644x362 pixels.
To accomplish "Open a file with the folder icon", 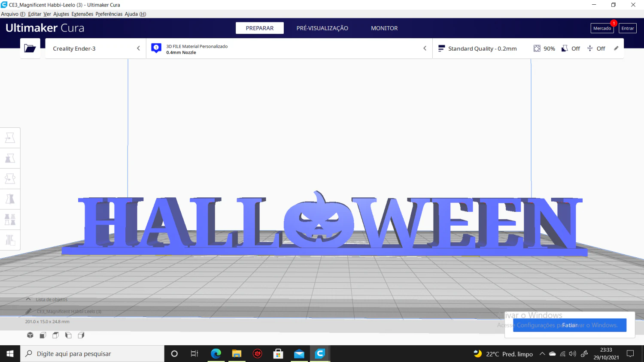I will tap(30, 48).
